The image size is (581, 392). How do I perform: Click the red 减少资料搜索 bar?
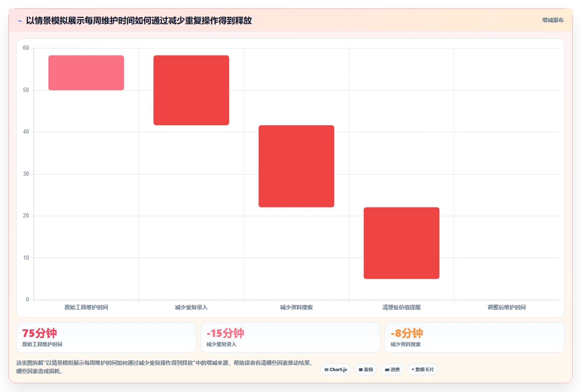(296, 166)
